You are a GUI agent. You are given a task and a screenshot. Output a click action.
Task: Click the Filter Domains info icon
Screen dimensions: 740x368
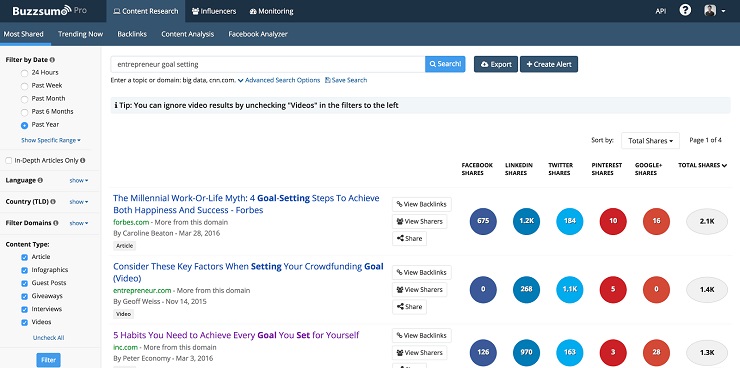(x=56, y=223)
